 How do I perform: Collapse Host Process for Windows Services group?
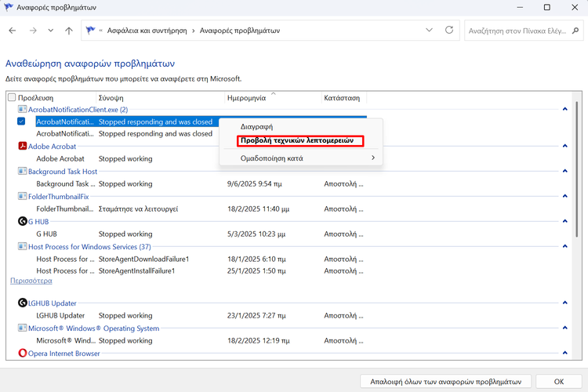tap(564, 246)
